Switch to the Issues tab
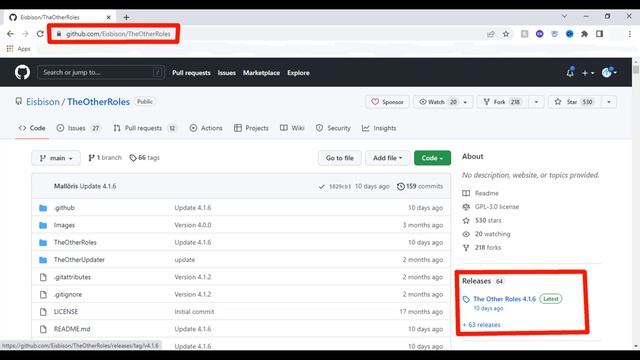 click(78, 128)
